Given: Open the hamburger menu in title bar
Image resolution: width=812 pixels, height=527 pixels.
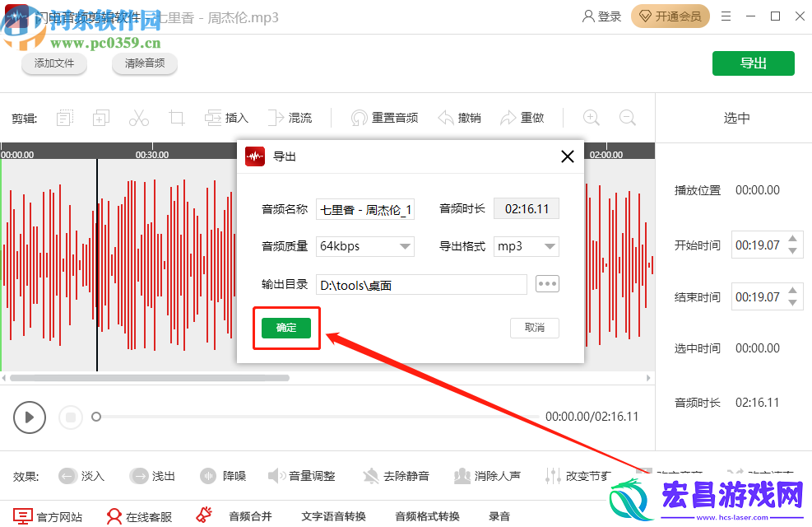Looking at the screenshot, I should (x=726, y=16).
